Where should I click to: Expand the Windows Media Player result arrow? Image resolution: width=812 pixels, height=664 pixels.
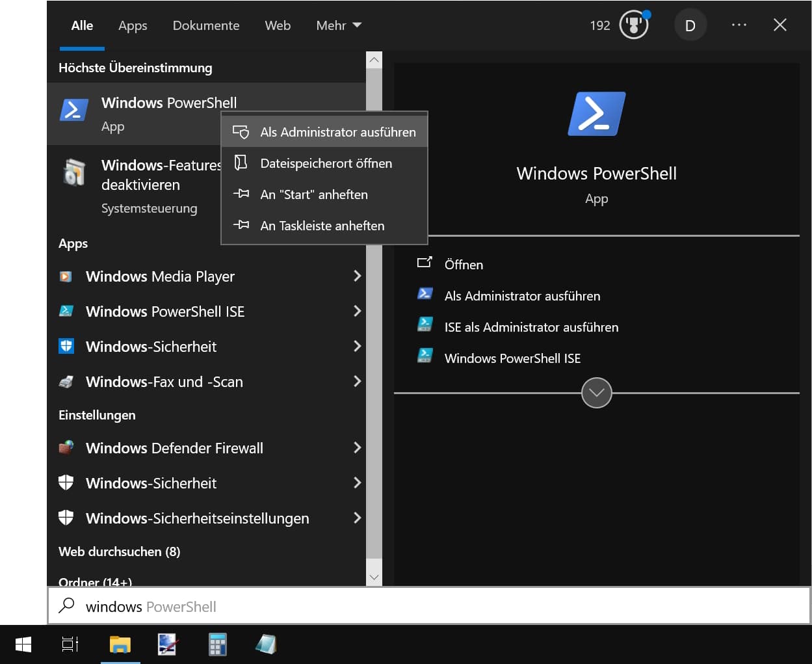(x=357, y=276)
